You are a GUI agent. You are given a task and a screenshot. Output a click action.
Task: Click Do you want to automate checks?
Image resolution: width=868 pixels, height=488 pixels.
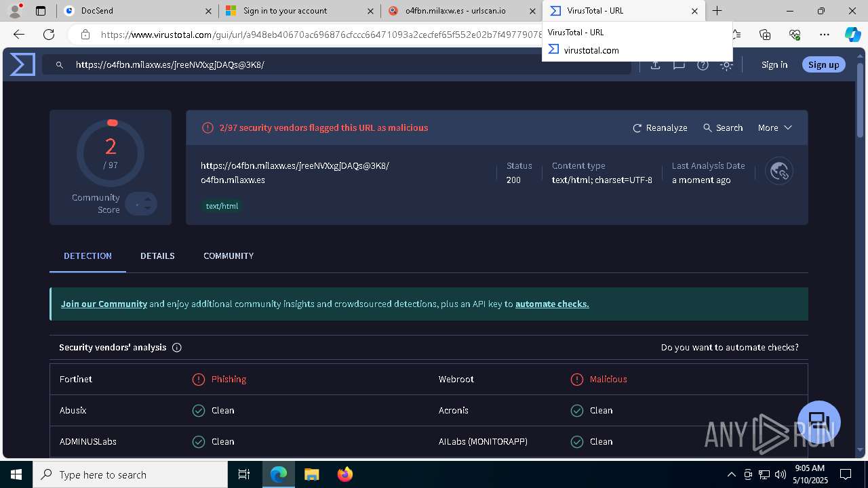pyautogui.click(x=730, y=347)
